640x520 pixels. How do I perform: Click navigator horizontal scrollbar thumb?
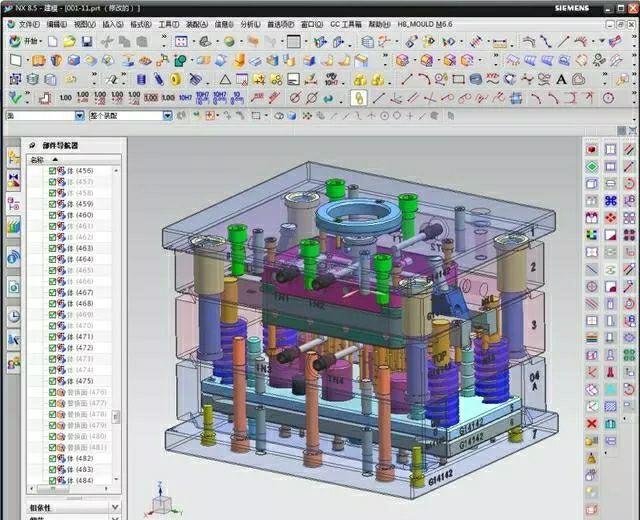pyautogui.click(x=53, y=488)
